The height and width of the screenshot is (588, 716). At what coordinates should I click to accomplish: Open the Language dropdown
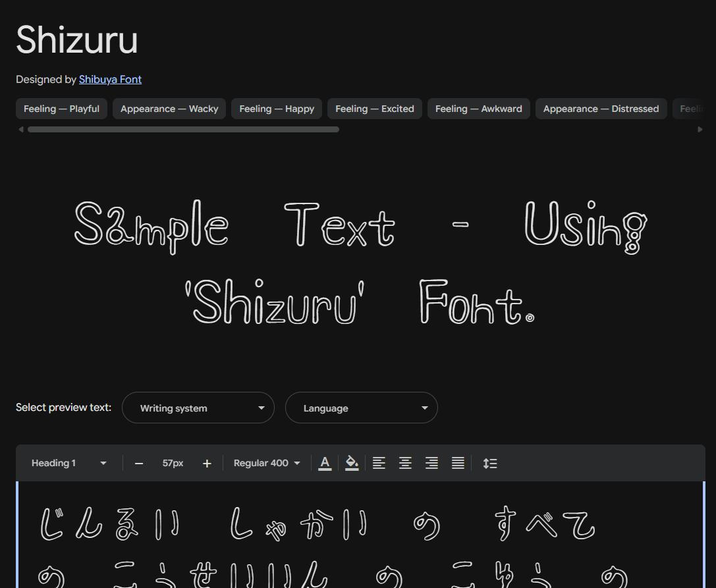(362, 408)
